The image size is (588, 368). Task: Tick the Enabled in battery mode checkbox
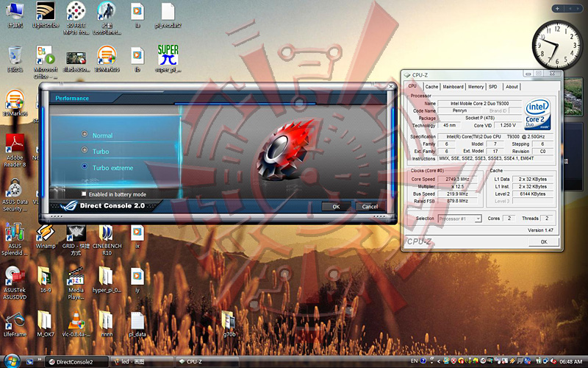click(84, 194)
